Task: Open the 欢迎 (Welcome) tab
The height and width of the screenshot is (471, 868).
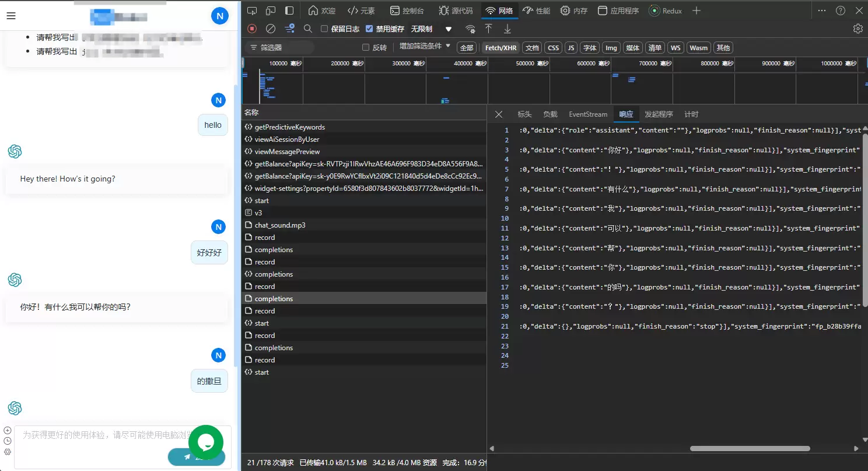Action: click(322, 11)
